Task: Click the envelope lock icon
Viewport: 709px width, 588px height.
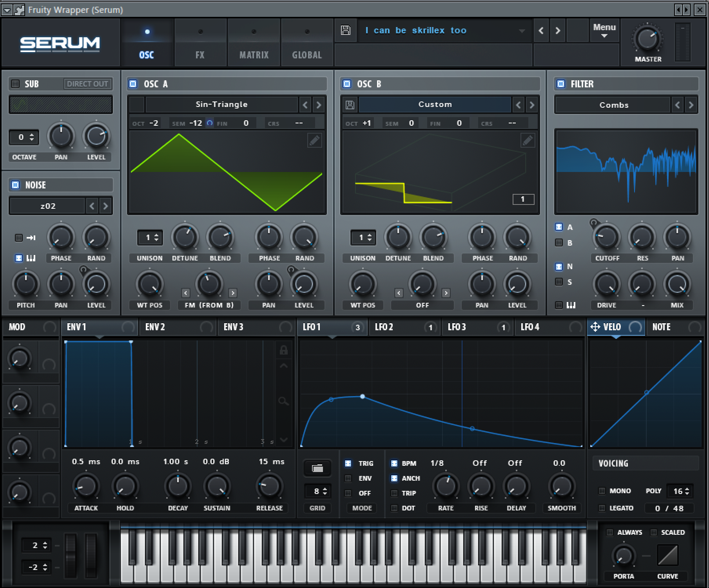Action: point(283,350)
